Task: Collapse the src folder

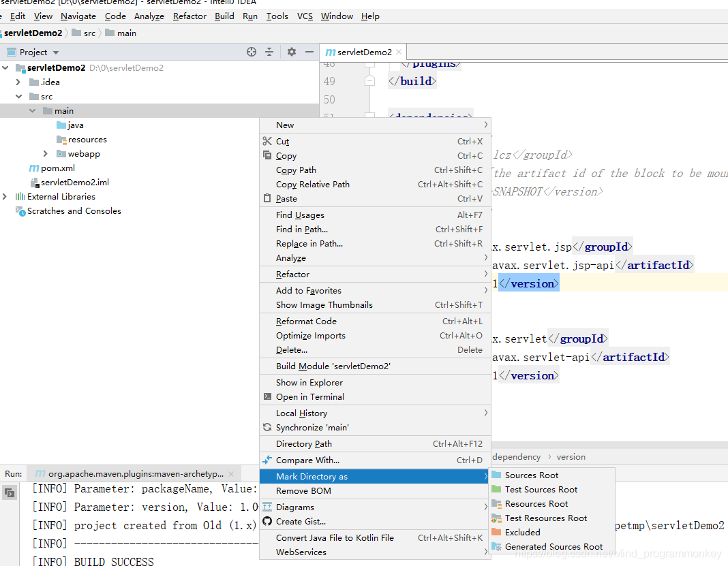Action: pyautogui.click(x=19, y=97)
